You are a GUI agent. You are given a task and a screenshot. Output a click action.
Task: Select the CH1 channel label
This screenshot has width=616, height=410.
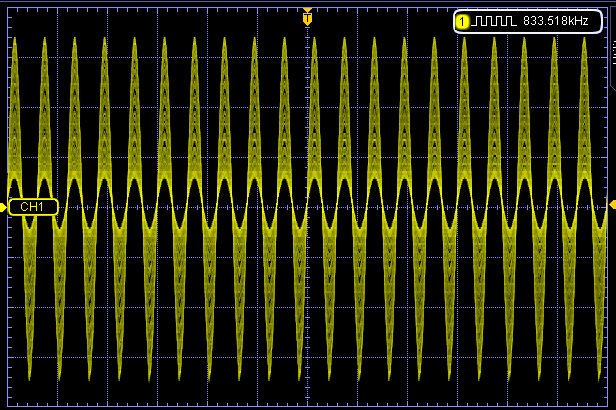click(x=33, y=206)
